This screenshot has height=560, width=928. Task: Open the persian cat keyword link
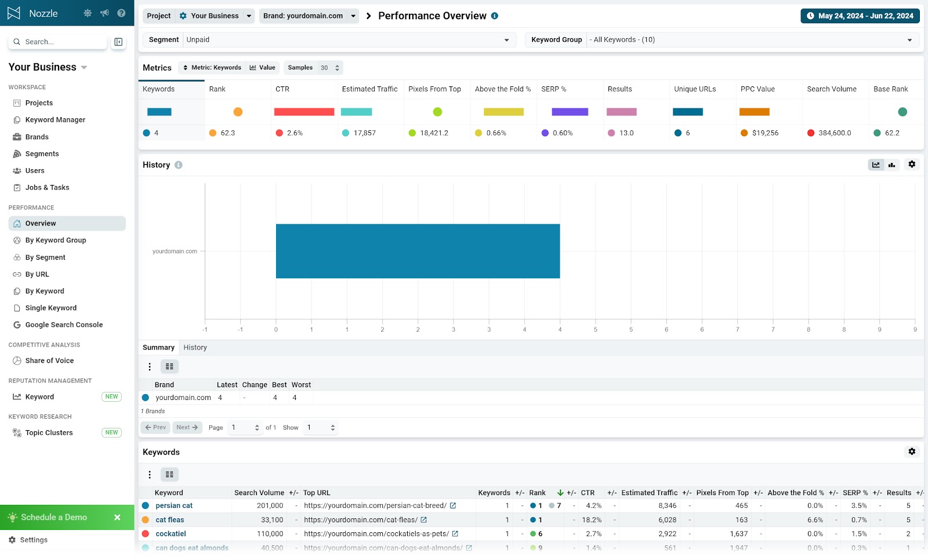[173, 505]
